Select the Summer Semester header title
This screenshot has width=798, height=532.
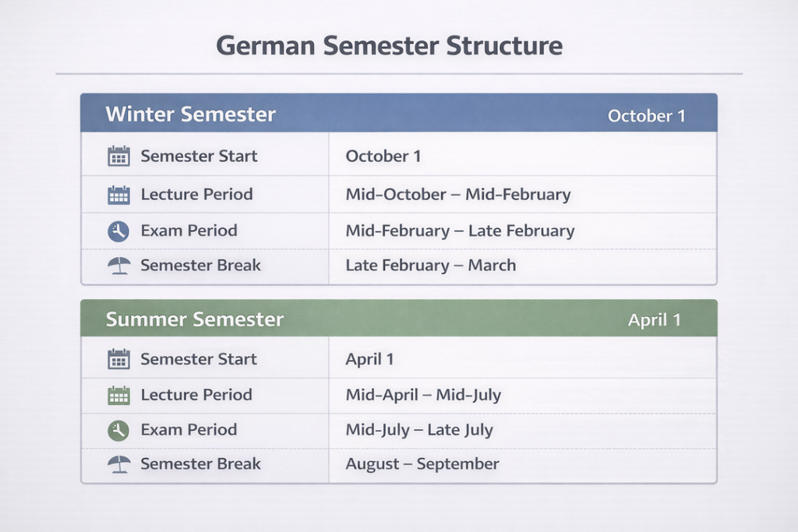pyautogui.click(x=195, y=319)
